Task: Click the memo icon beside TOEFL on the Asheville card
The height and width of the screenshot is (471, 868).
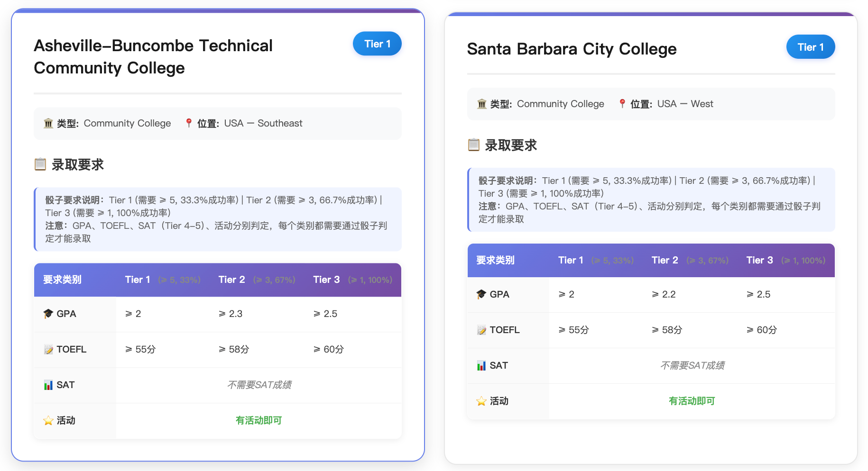Action: [47, 349]
